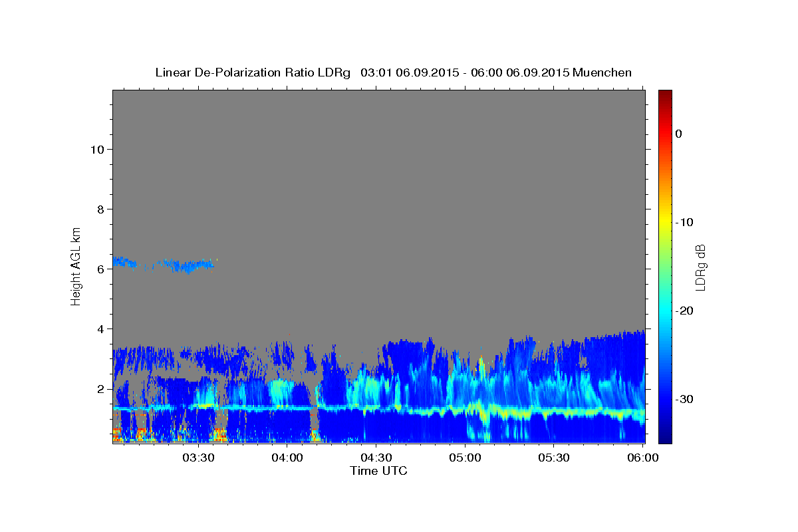The width and height of the screenshot is (798, 532).
Task: Click the height tick label 8
Action: [100, 209]
